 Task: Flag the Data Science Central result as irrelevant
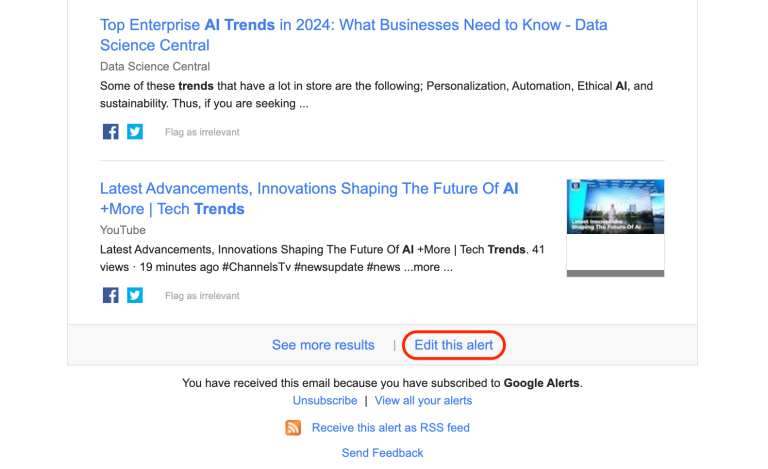click(202, 132)
